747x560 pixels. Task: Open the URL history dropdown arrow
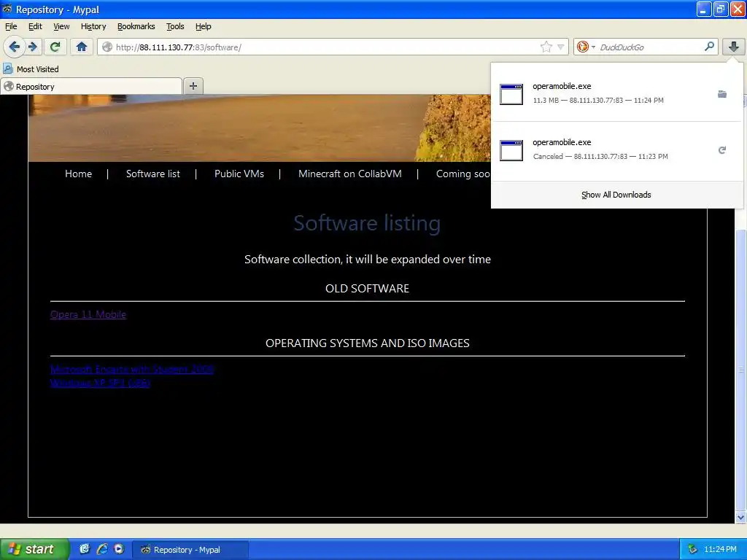pyautogui.click(x=561, y=47)
